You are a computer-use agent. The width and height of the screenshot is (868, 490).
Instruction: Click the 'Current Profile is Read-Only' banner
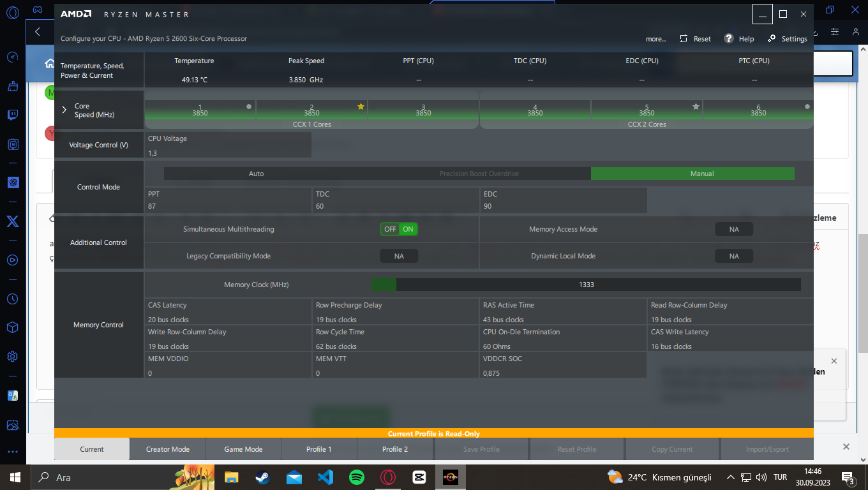tap(434, 433)
